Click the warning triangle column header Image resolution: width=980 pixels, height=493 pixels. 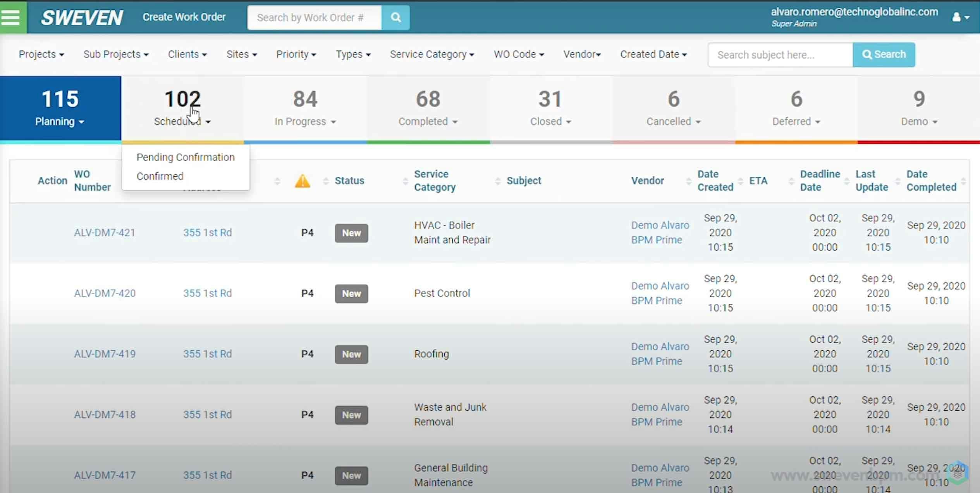click(x=303, y=181)
